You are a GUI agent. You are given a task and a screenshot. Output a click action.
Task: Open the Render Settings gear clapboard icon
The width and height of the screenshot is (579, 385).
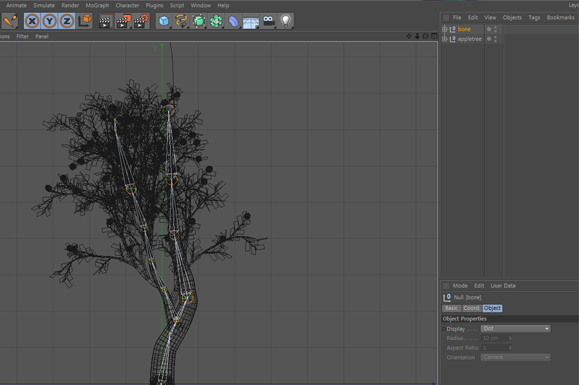point(141,21)
